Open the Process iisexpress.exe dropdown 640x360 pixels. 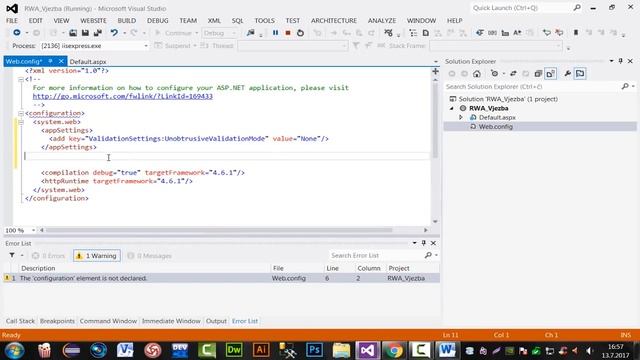click(x=146, y=46)
